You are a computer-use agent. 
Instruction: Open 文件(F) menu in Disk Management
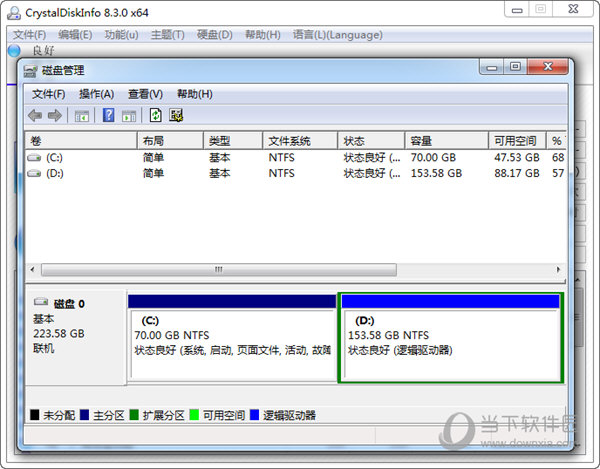(48, 94)
